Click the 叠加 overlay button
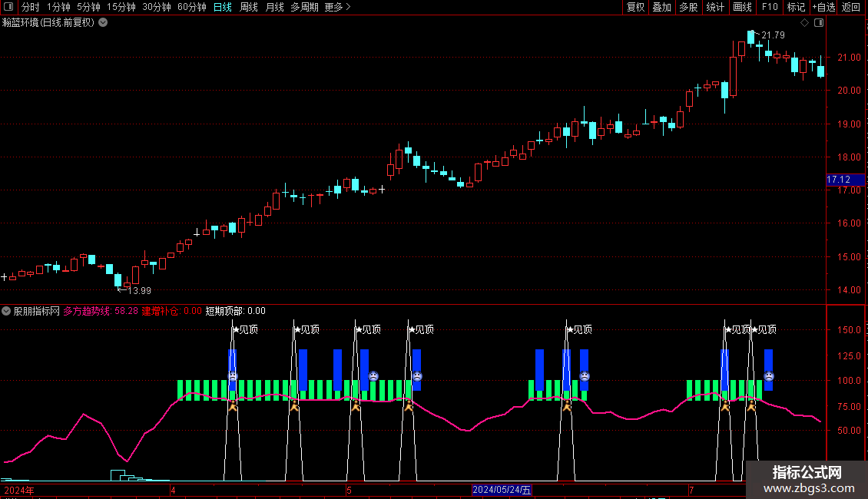The image size is (868, 499). coord(661,7)
